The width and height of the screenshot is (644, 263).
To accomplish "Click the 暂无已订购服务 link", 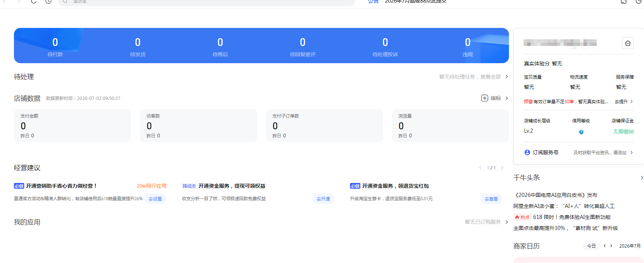I will 483,222.
